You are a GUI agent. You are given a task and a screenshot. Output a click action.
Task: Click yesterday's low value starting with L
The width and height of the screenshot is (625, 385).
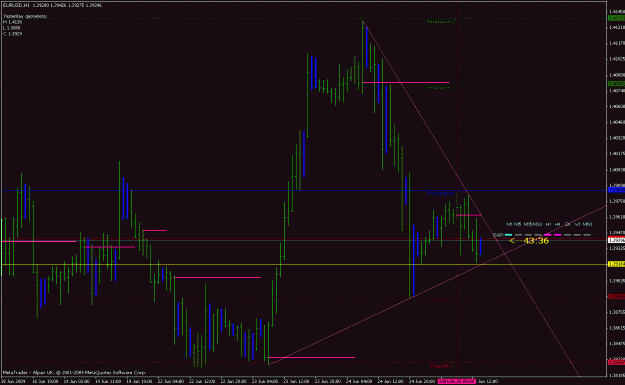(x=12, y=28)
